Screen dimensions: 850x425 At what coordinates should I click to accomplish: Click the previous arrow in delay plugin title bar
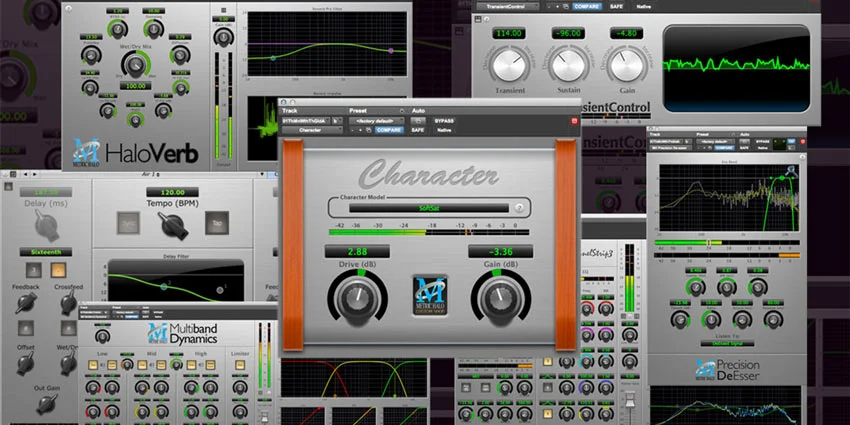pyautogui.click(x=25, y=175)
